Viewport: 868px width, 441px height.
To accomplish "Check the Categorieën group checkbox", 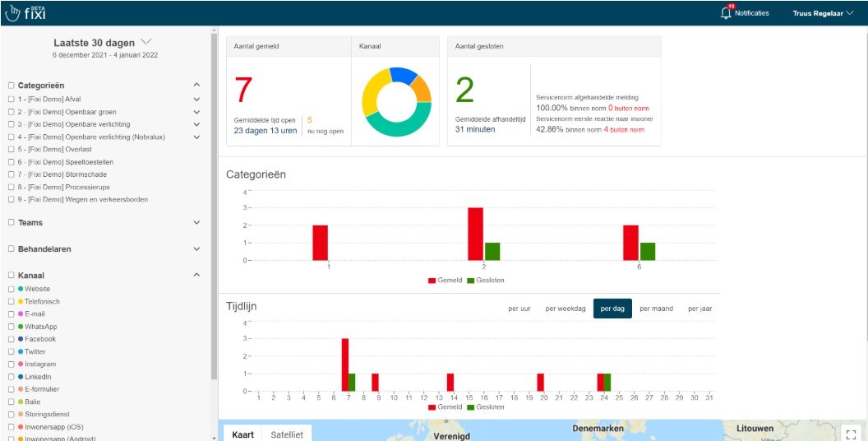I will 11,85.
